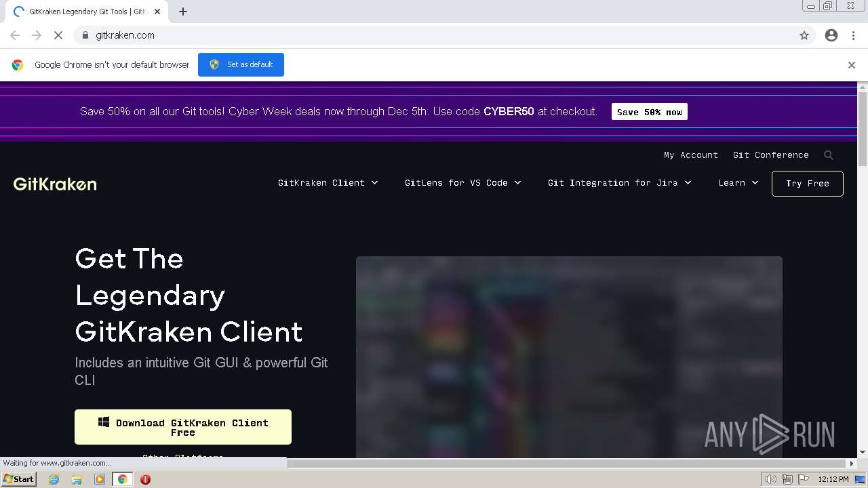Close the GitKraken browser tab

click(x=157, y=12)
